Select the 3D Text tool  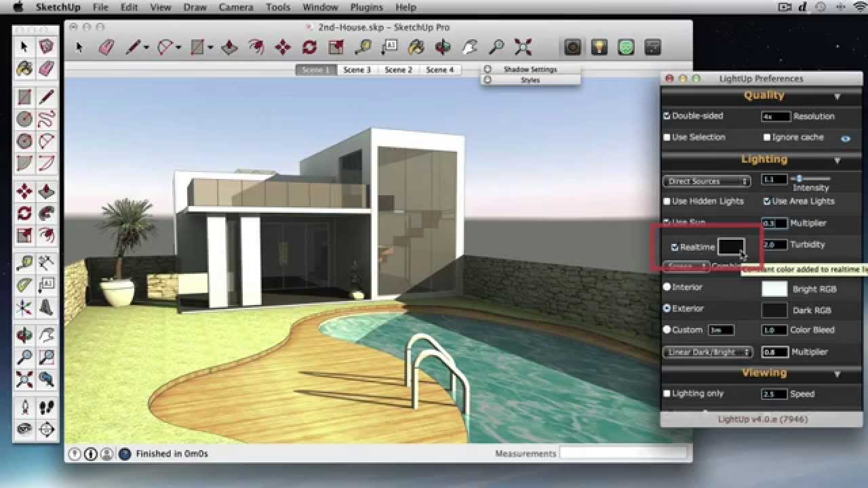coord(46,307)
